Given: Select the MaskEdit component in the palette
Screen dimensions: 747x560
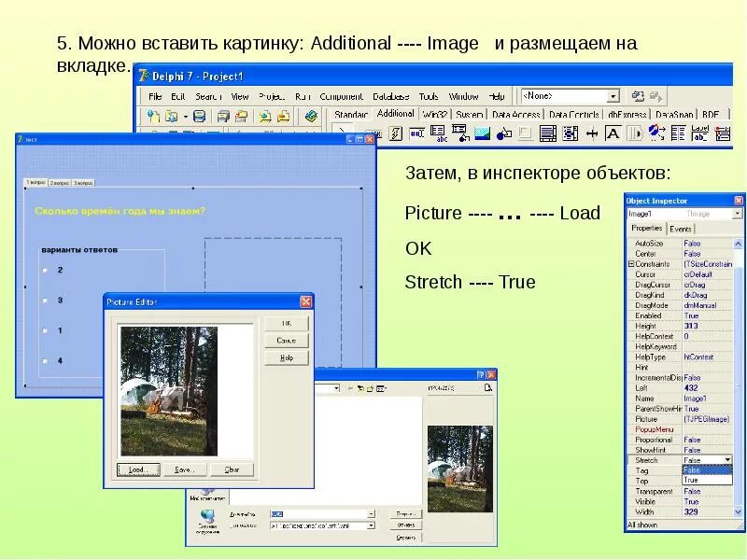Looking at the screenshot, I should coord(416,133).
